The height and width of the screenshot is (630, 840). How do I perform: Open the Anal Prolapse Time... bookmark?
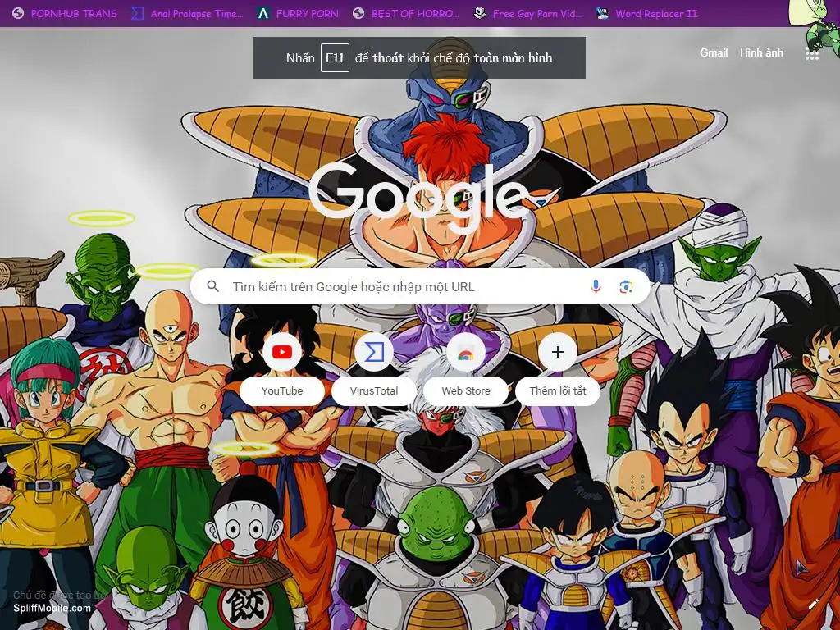pyautogui.click(x=187, y=13)
